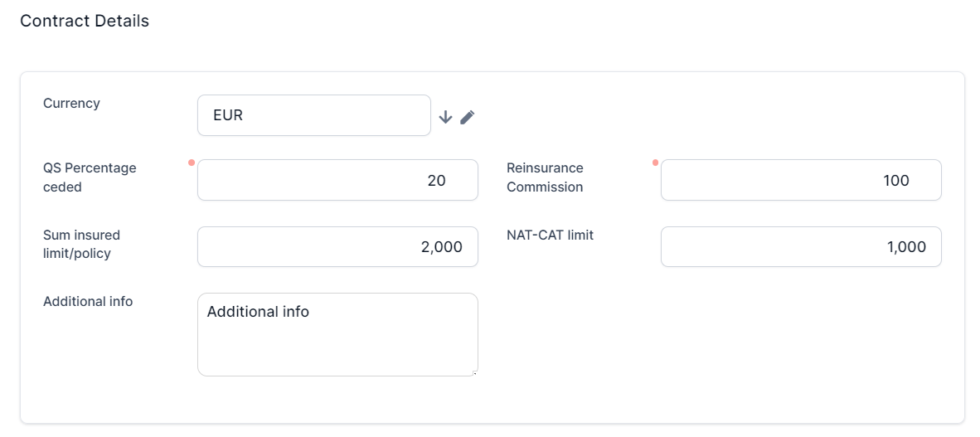This screenshot has height=437, width=980.
Task: Click the down arrow icon beside Currency
Action: [445, 117]
